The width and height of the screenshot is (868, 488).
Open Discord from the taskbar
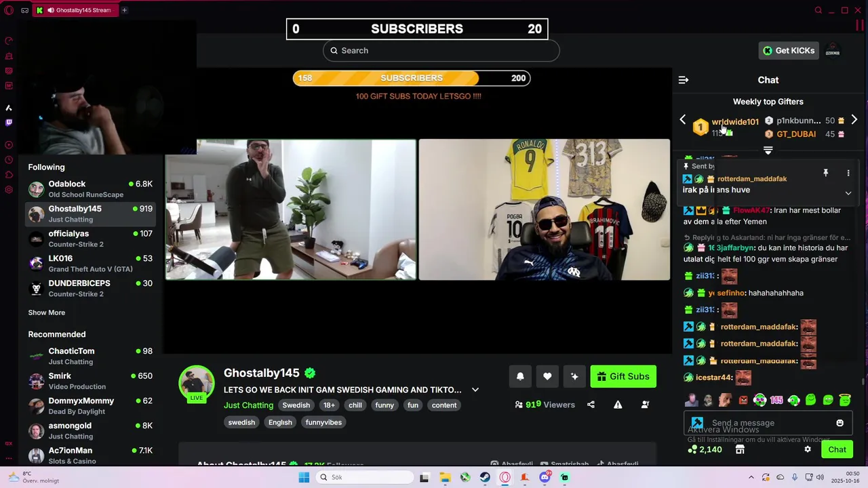point(545,477)
